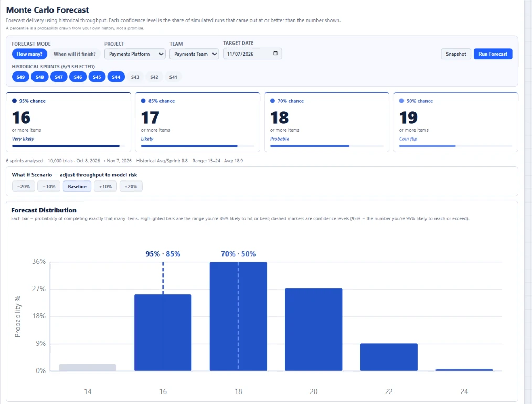
Task: Click the distribution bar at 20
Action: [x=314, y=329]
